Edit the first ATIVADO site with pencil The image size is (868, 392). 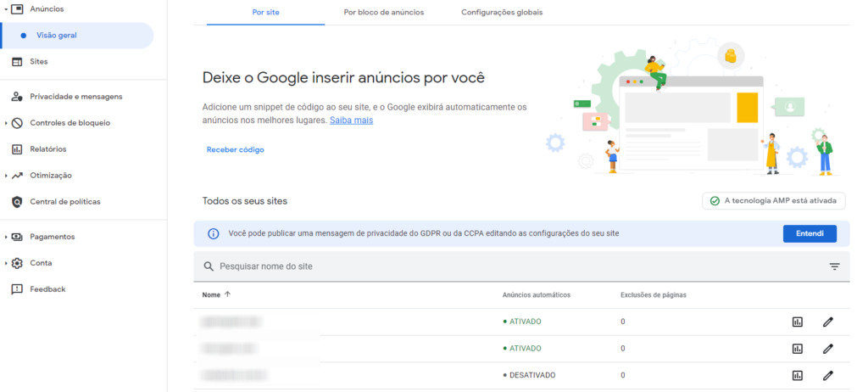(x=828, y=322)
